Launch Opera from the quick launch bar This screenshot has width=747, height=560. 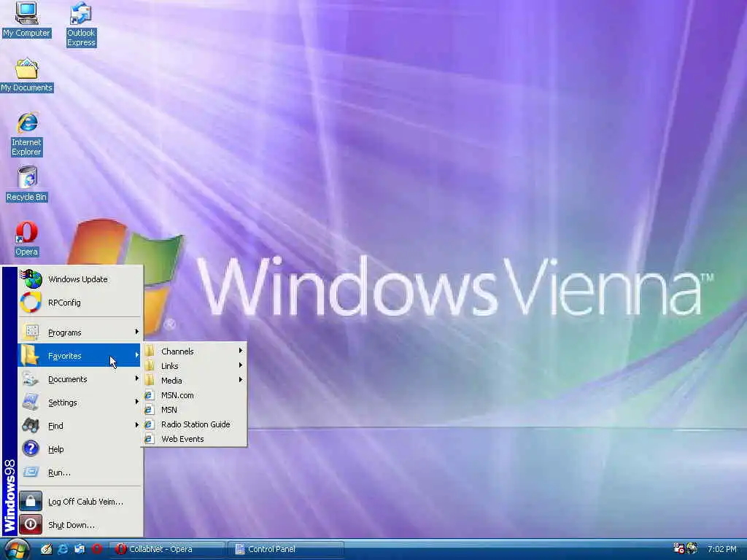click(x=97, y=549)
